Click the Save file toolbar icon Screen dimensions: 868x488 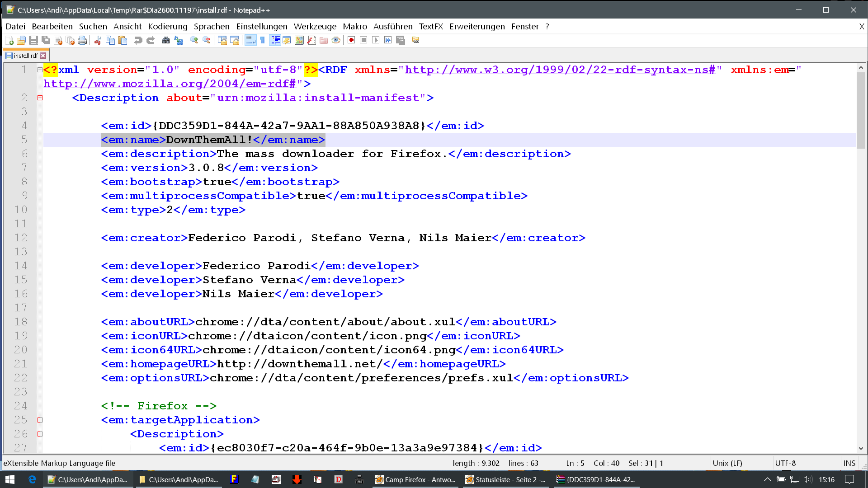[x=33, y=40]
